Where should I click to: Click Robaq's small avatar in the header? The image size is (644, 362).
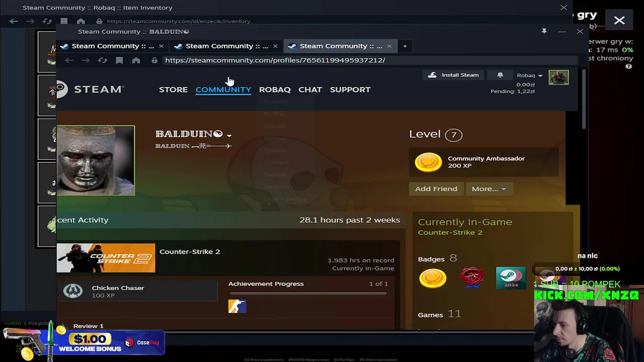point(558,77)
